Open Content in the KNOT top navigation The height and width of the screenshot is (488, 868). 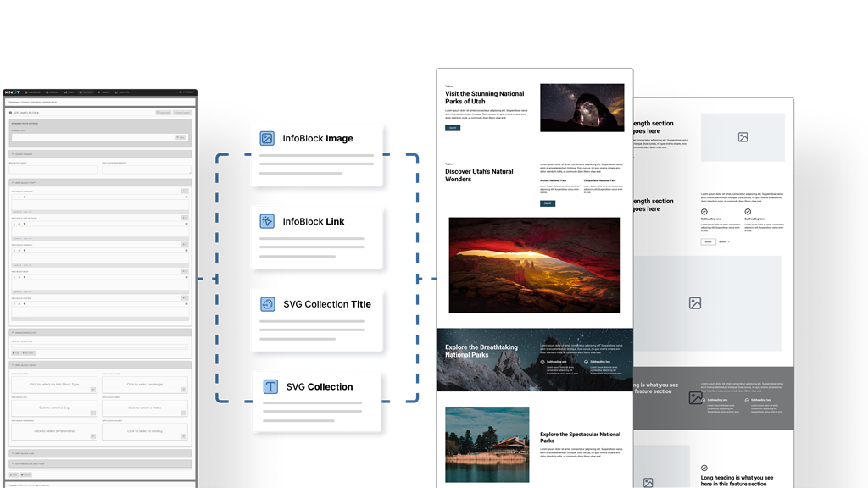click(86, 92)
